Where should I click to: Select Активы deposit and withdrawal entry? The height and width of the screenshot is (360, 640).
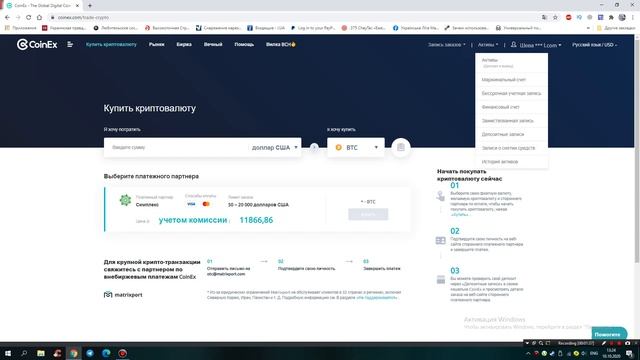pyautogui.click(x=511, y=63)
